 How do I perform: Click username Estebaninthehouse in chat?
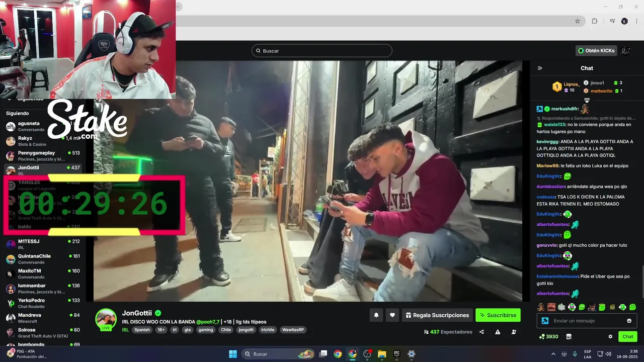[557, 276]
